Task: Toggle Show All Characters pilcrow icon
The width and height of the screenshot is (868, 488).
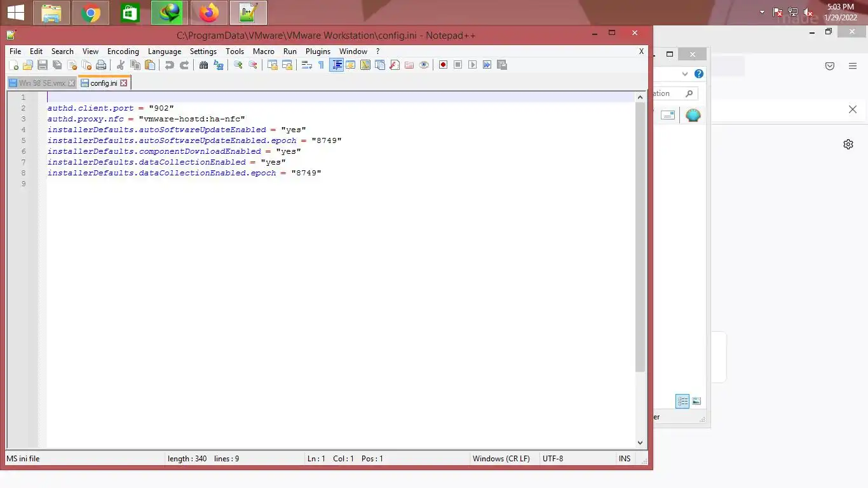Action: pos(321,65)
